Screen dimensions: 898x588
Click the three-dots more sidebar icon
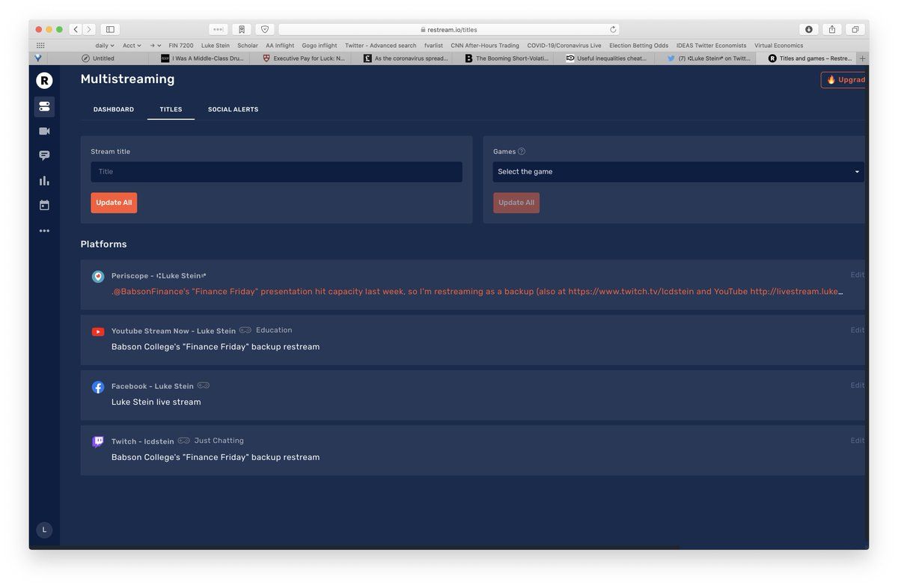pos(44,230)
